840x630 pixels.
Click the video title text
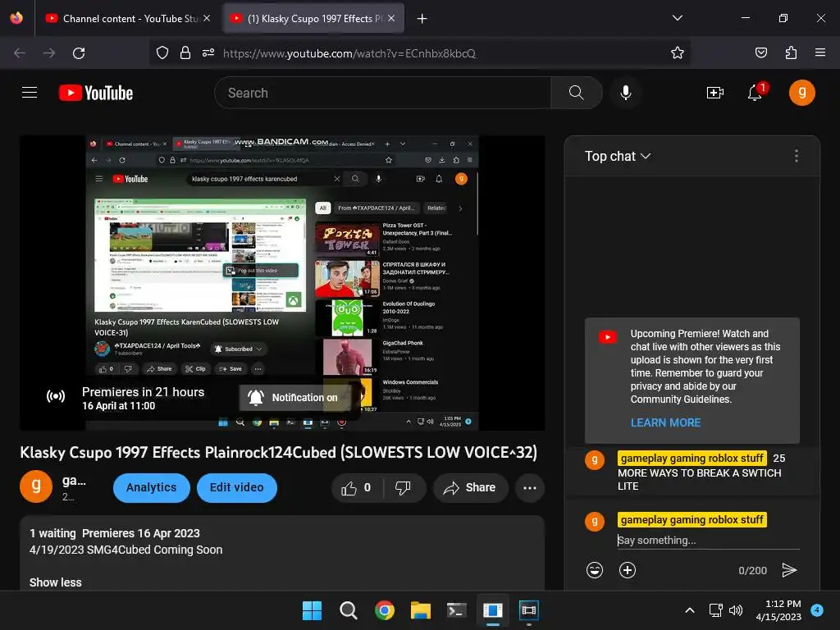pyautogui.click(x=279, y=453)
